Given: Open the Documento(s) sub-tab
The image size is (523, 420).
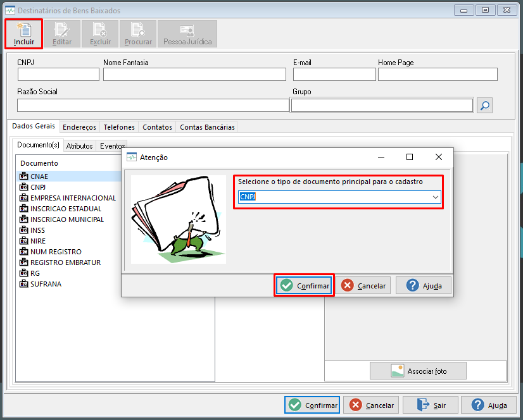Looking at the screenshot, I should (x=38, y=145).
